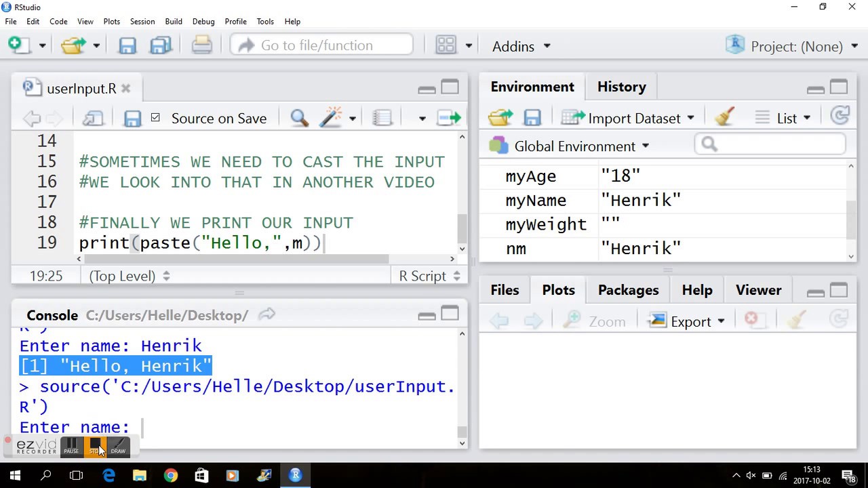Open the workspace panes layout icon
The height and width of the screenshot is (488, 868).
446,45
